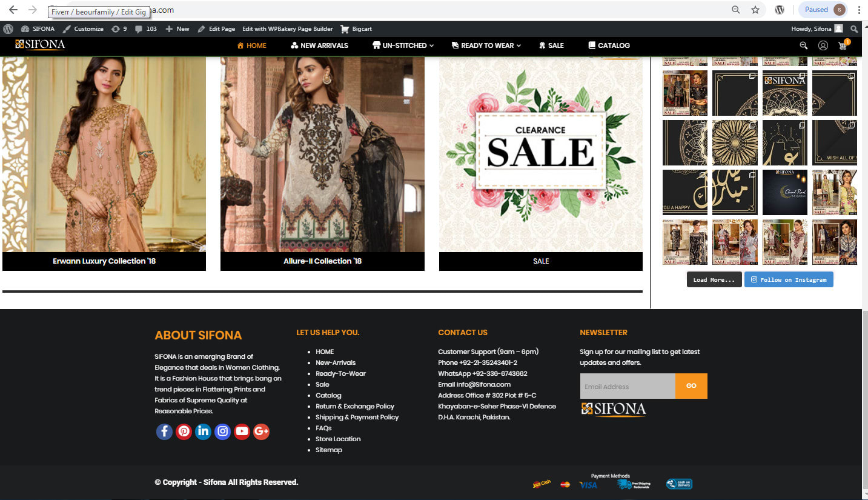Viewport: 868px width, 500px height.
Task: Click Edit with WPBakery Page Builder
Action: coord(288,28)
